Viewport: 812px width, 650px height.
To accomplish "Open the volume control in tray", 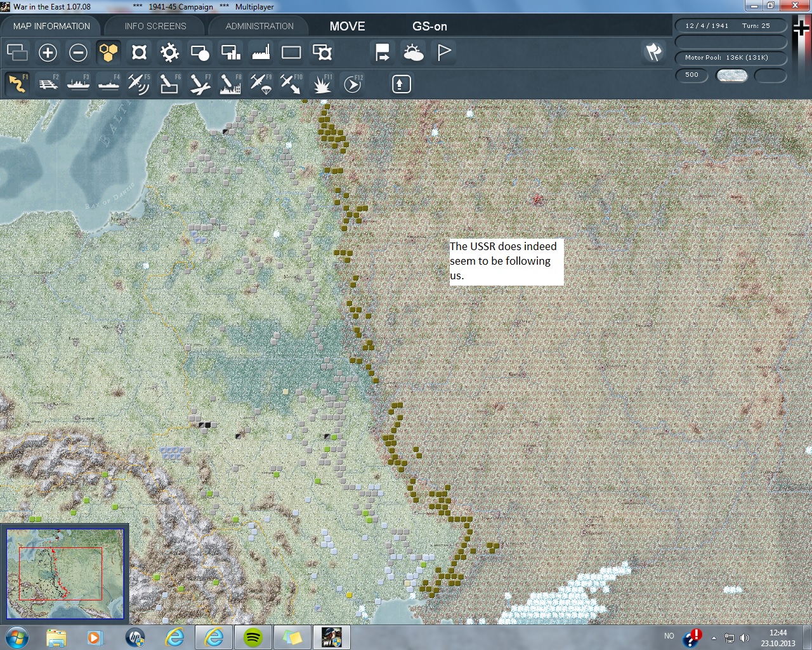I will 744,638.
